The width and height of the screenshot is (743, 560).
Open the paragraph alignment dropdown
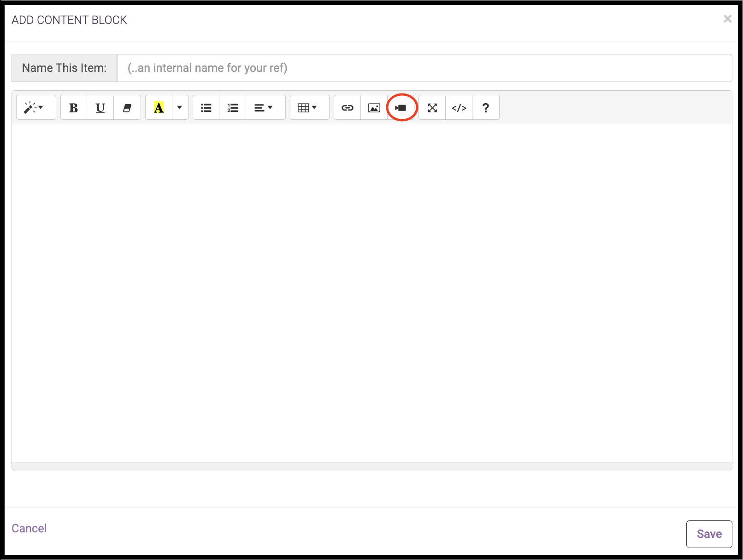point(265,108)
